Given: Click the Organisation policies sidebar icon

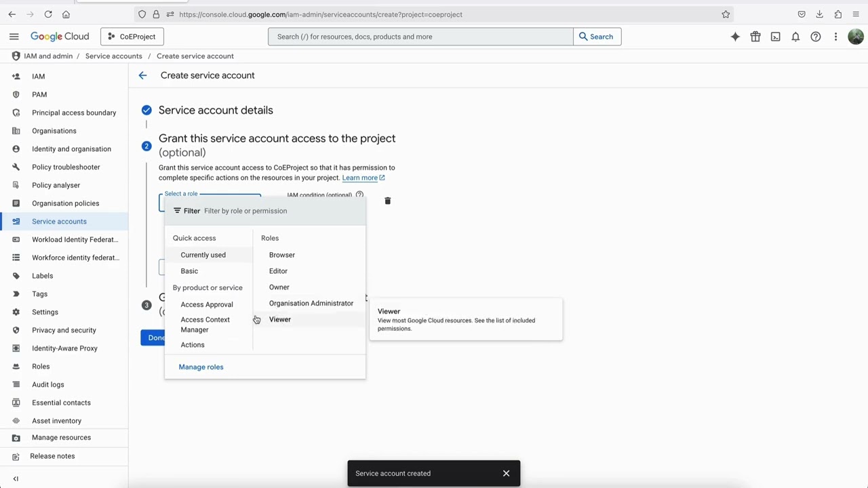Looking at the screenshot, I should pyautogui.click(x=16, y=203).
